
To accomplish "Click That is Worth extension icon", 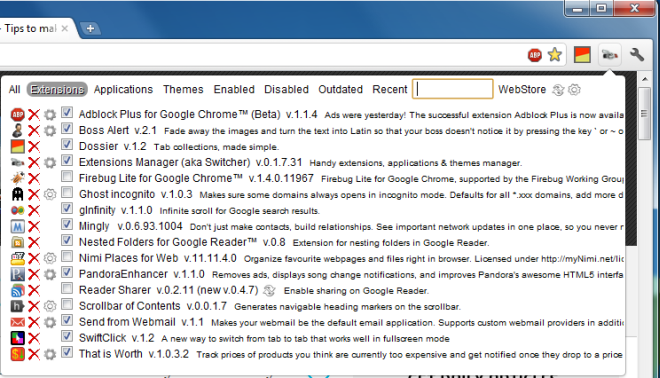I will (17, 354).
